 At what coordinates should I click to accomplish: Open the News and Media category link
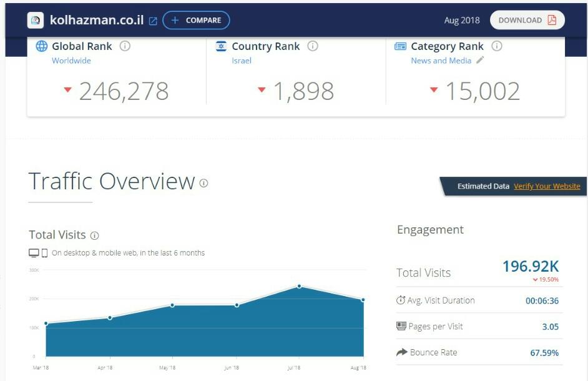click(441, 61)
